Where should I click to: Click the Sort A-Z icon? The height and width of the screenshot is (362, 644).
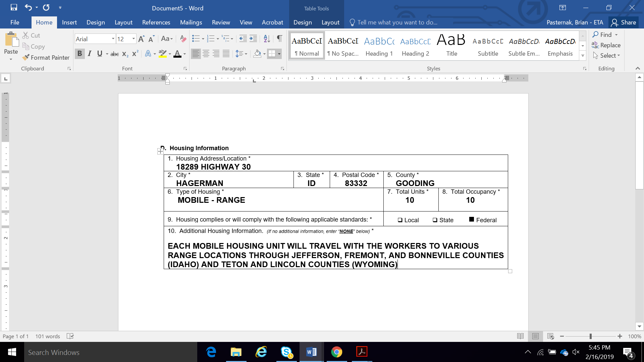pyautogui.click(x=267, y=39)
